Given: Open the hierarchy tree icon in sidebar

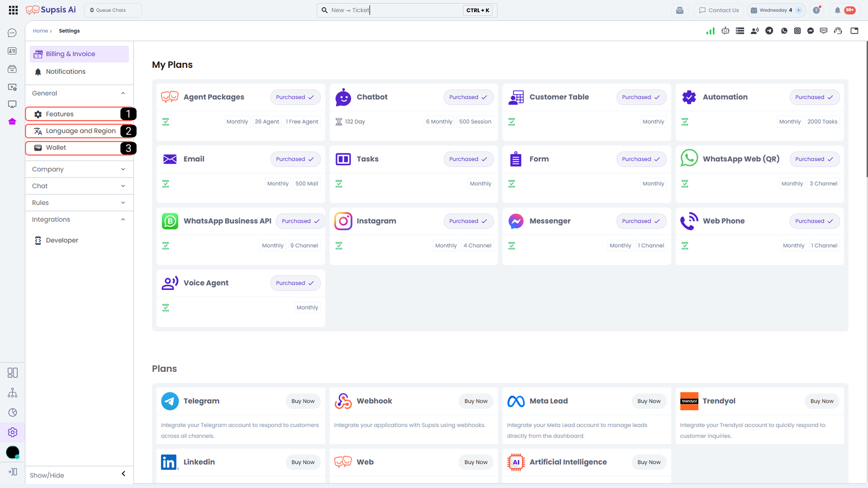Looking at the screenshot, I should tap(12, 393).
